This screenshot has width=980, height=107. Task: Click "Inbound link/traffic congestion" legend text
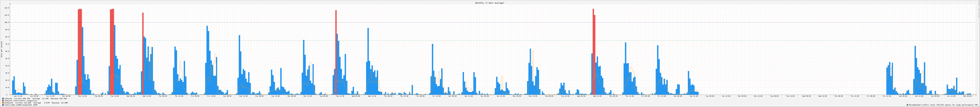point(21,101)
